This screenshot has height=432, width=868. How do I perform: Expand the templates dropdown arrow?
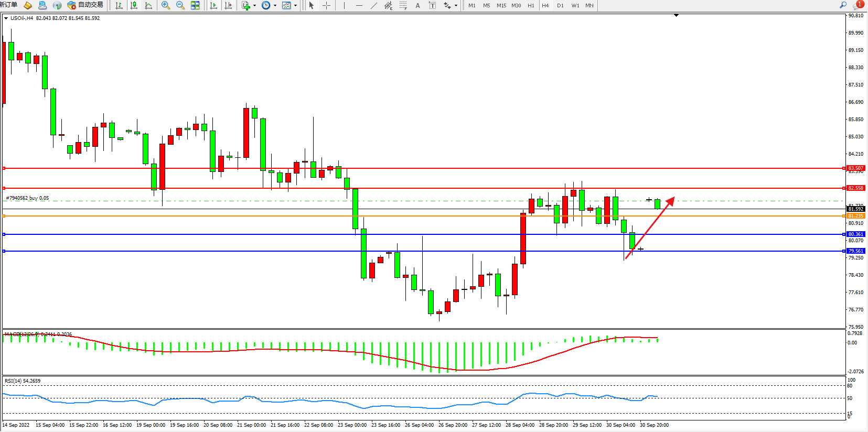(x=296, y=5)
